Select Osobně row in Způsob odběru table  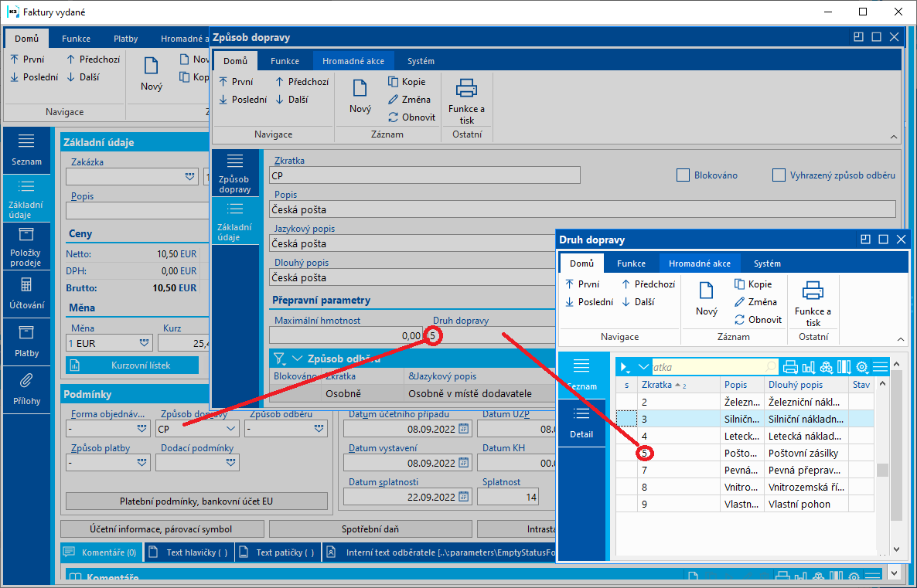tap(412, 393)
